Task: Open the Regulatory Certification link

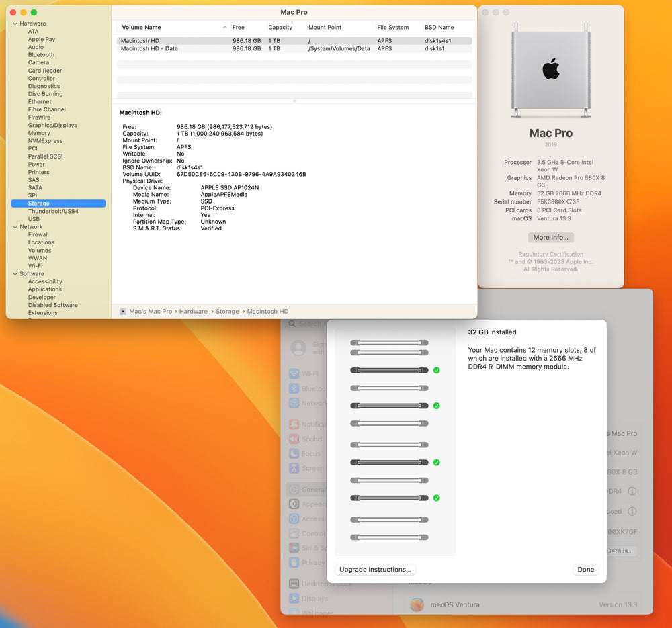Action: (x=550, y=255)
